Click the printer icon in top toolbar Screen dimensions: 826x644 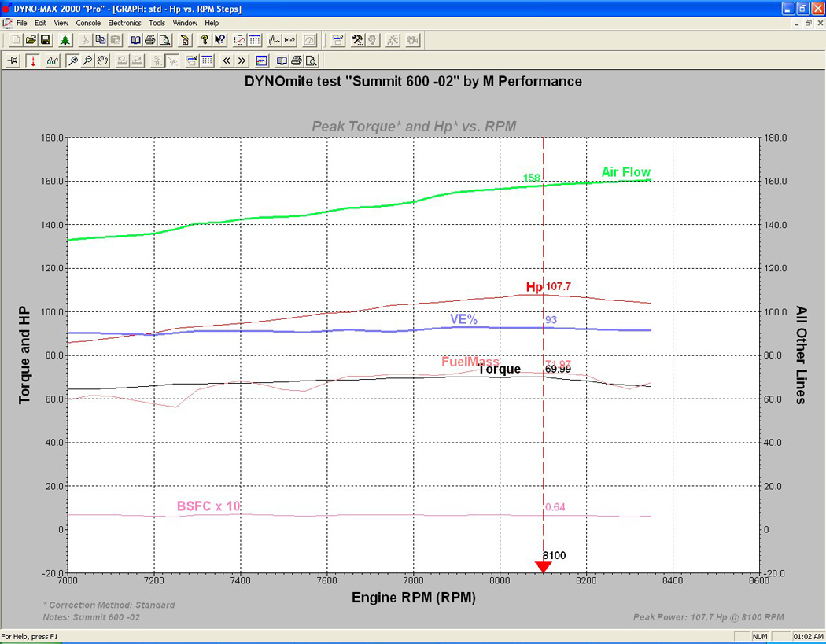tap(150, 40)
